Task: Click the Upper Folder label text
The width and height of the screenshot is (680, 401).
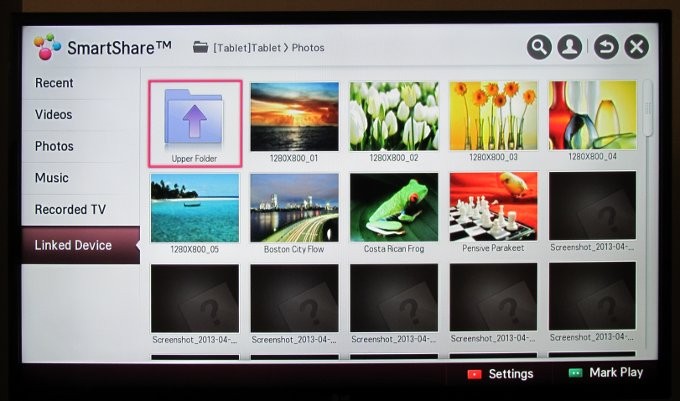Action: [x=194, y=159]
